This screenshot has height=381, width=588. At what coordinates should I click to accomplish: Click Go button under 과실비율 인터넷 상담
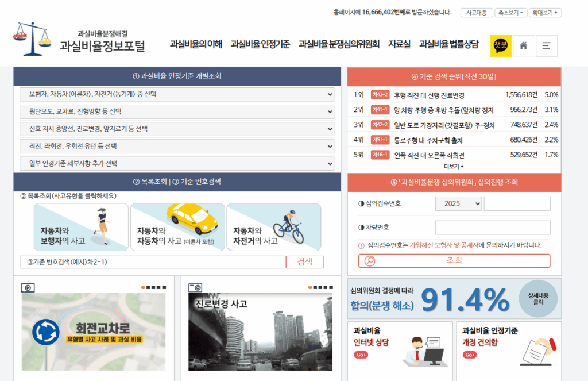361,355
